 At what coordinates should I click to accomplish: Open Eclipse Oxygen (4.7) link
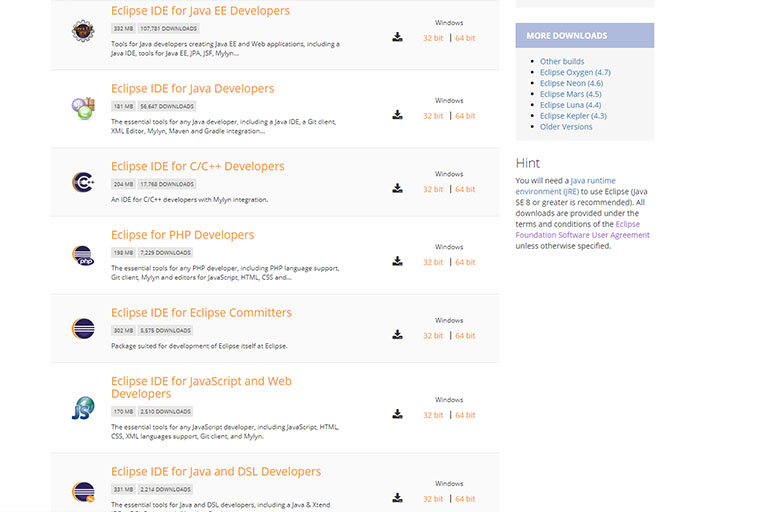tap(575, 72)
